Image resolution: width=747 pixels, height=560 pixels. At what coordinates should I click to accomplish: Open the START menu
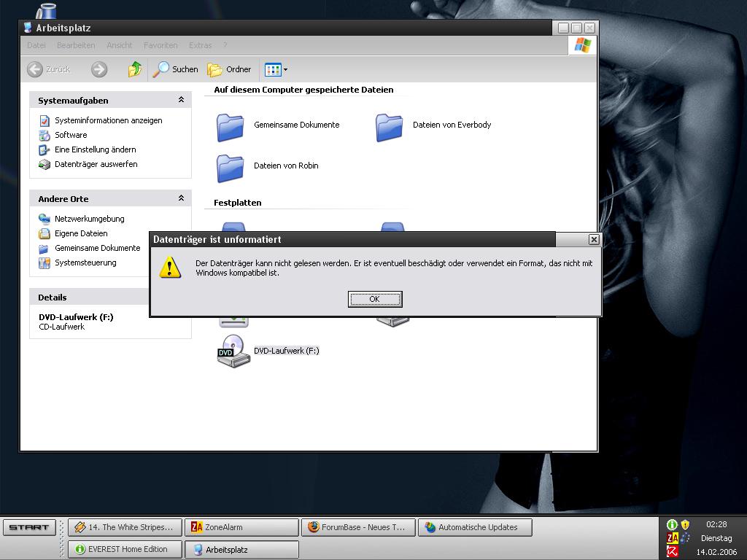[29, 527]
